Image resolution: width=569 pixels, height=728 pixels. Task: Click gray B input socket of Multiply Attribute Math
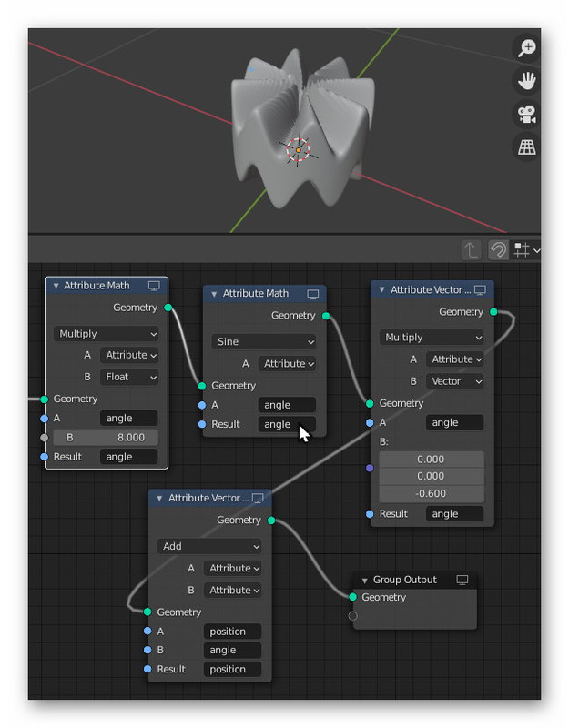click(x=44, y=438)
